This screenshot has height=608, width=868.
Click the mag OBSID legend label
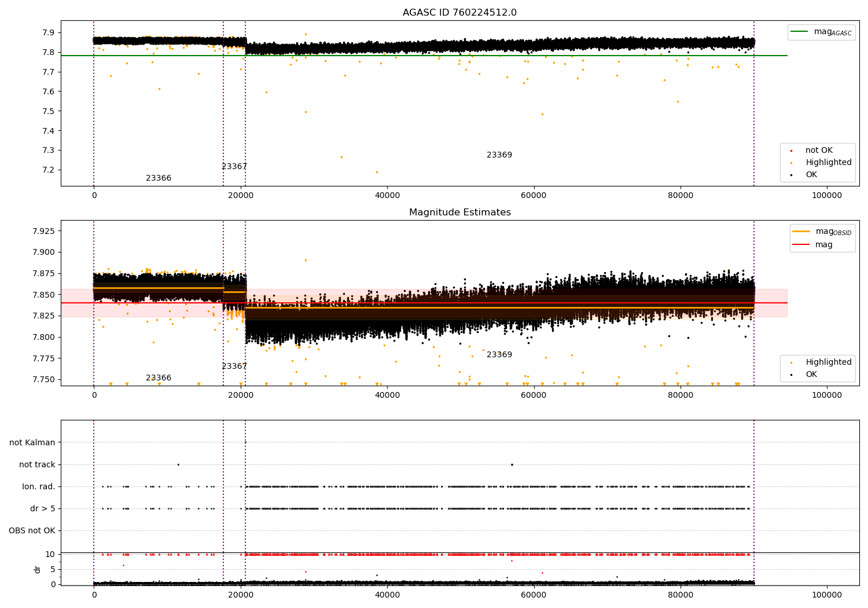834,232
